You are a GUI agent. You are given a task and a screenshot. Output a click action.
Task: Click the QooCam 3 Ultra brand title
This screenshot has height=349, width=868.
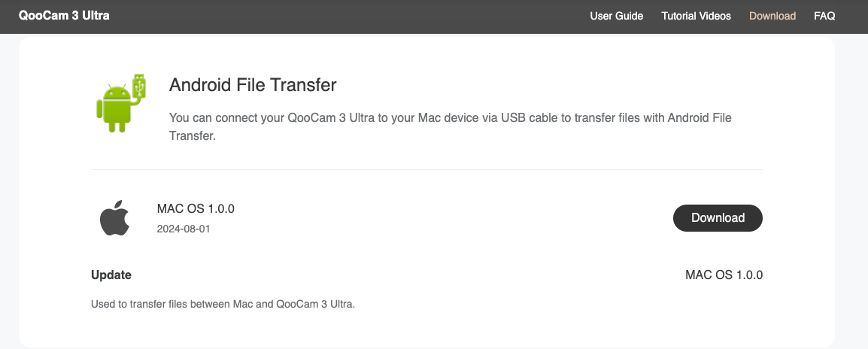tap(64, 15)
